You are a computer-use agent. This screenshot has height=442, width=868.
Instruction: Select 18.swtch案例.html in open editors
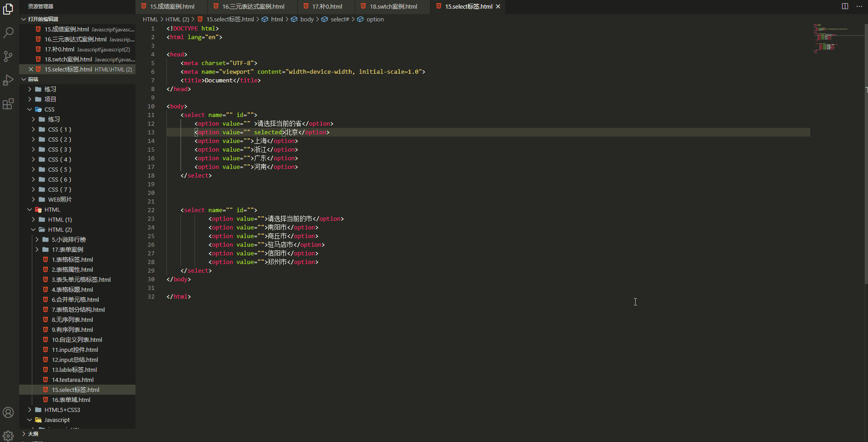click(x=77, y=59)
